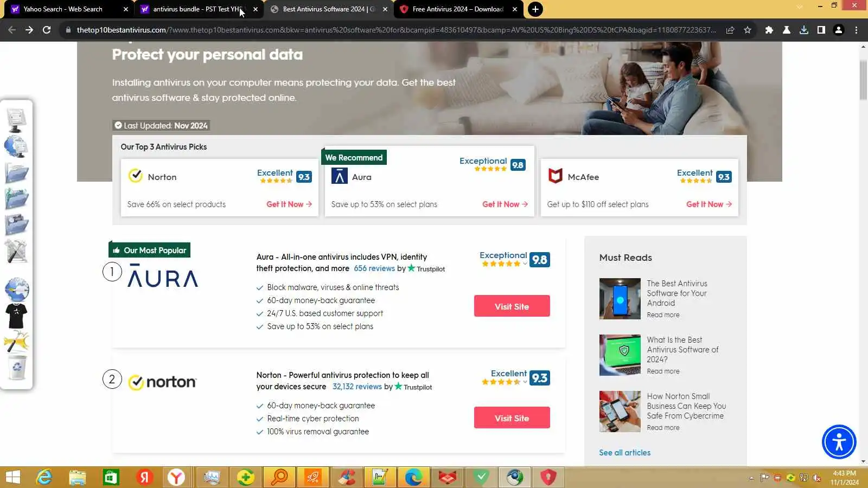Screen dimensions: 868x488
Task: Open What Is the Best Antivirus Software article
Action: pyautogui.click(x=682, y=350)
